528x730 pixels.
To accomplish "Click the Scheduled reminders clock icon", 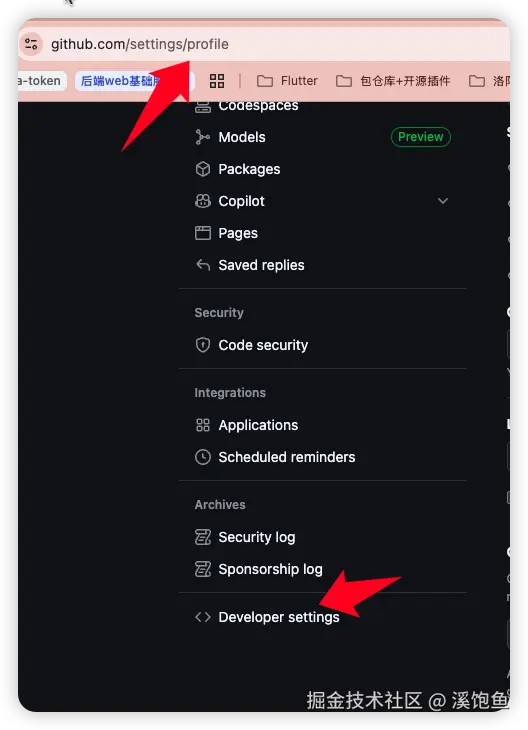I will click(203, 457).
